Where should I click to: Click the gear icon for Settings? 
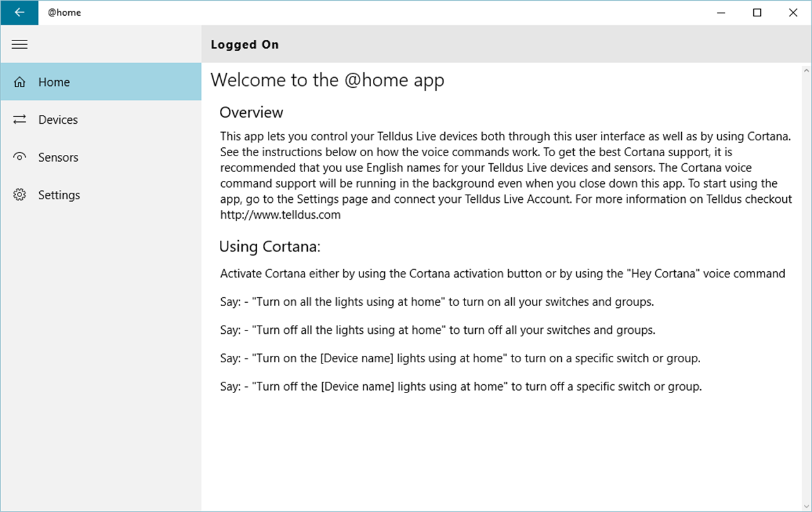[x=20, y=195]
